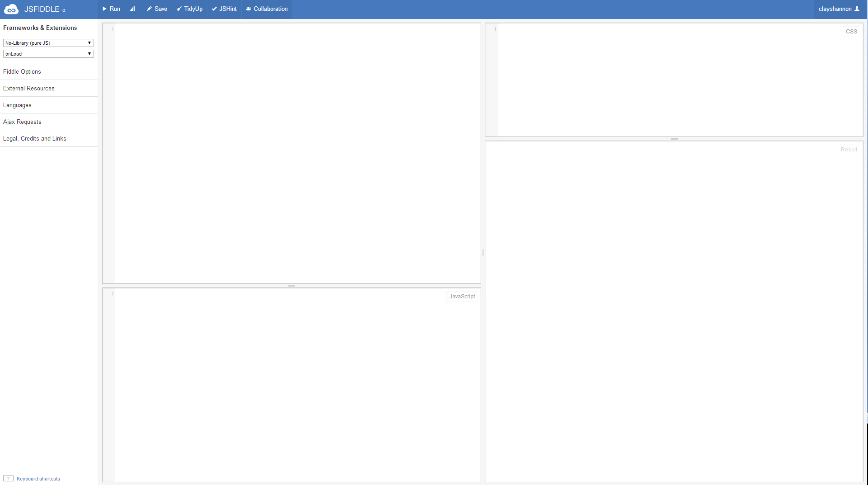This screenshot has height=485, width=868.
Task: Grab the handle between CSS and Result panes
Action: click(x=674, y=139)
